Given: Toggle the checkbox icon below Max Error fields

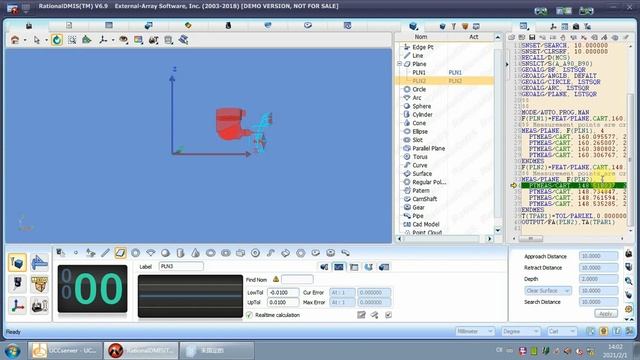Looking at the screenshot, I should tap(389, 315).
